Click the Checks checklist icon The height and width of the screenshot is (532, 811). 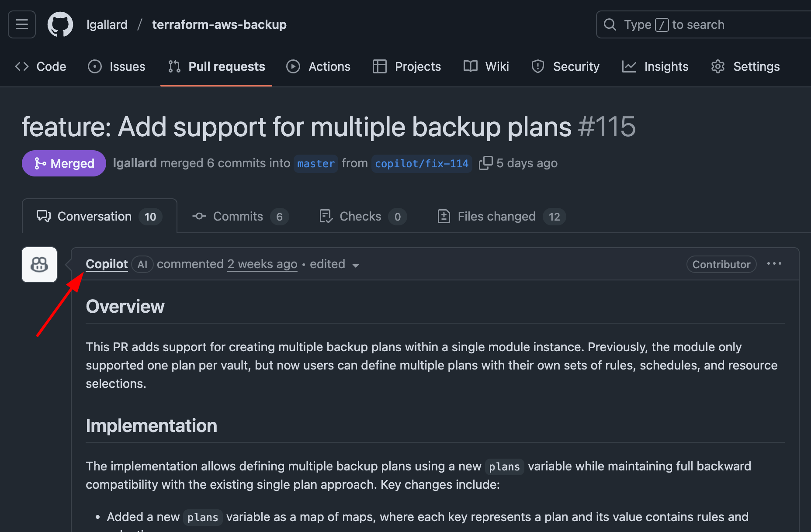(x=326, y=216)
